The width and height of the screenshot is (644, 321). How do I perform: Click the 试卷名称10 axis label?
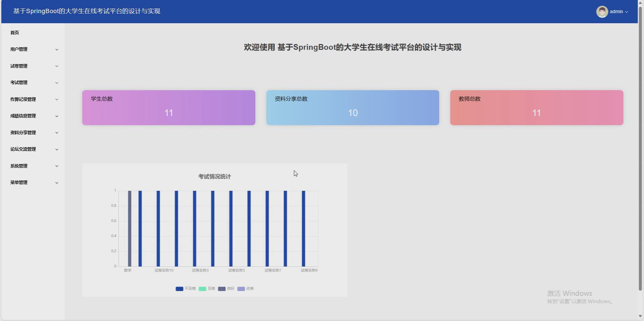(164, 270)
